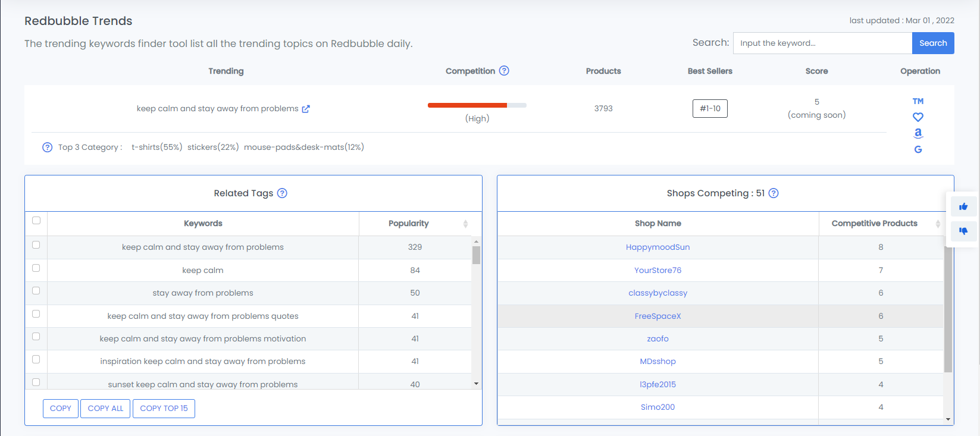The image size is (980, 436).
Task: Click the COPY ALL button
Action: pyautogui.click(x=105, y=409)
